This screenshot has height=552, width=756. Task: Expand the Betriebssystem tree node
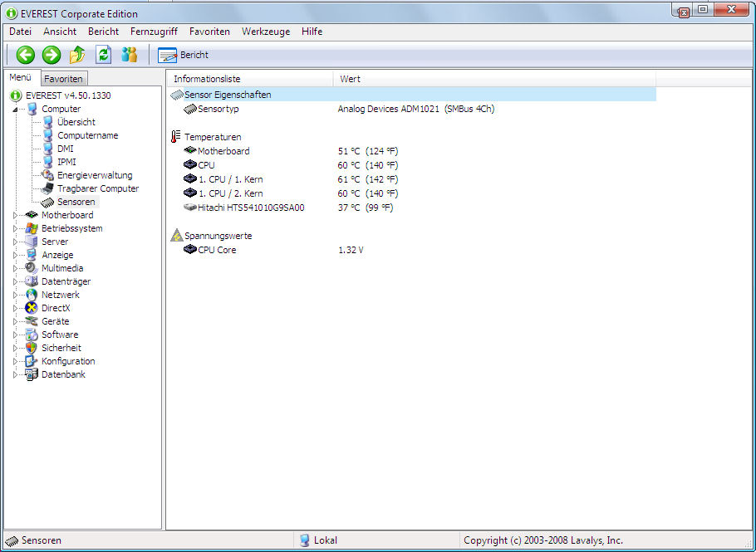15,229
